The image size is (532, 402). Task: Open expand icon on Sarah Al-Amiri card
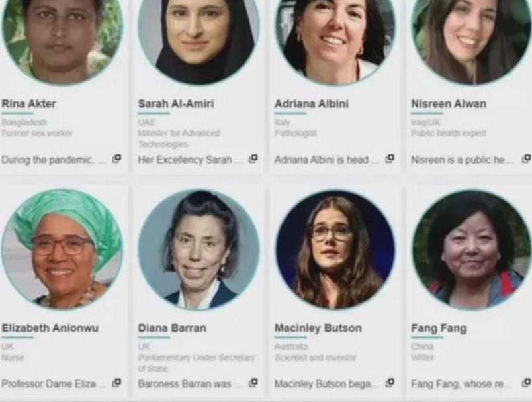click(x=253, y=158)
